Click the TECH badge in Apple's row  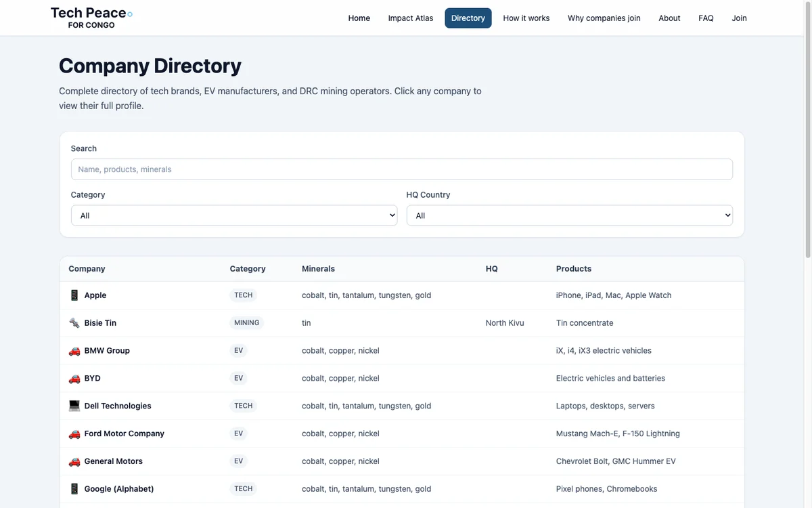tap(244, 295)
